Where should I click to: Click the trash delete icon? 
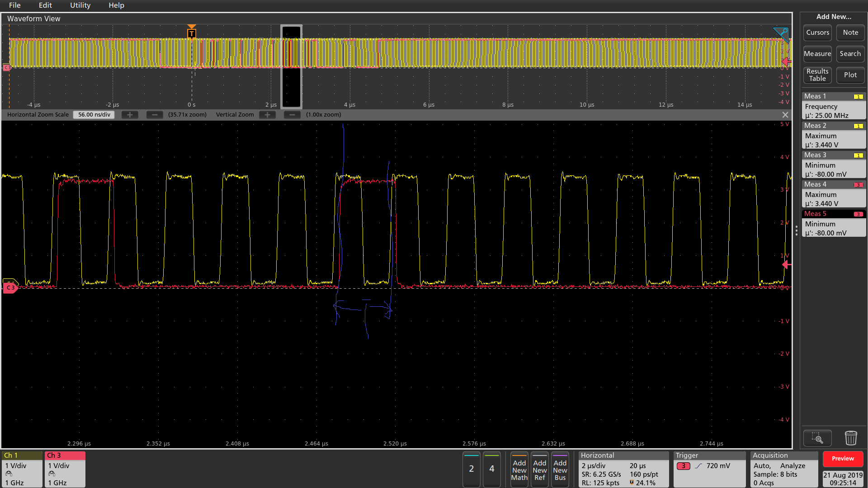850,438
